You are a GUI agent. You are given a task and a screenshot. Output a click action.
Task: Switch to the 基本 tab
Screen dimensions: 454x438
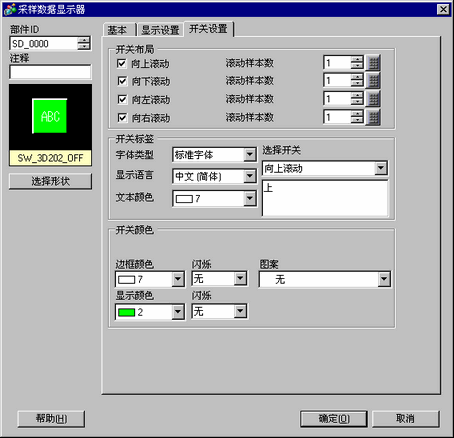click(x=117, y=30)
